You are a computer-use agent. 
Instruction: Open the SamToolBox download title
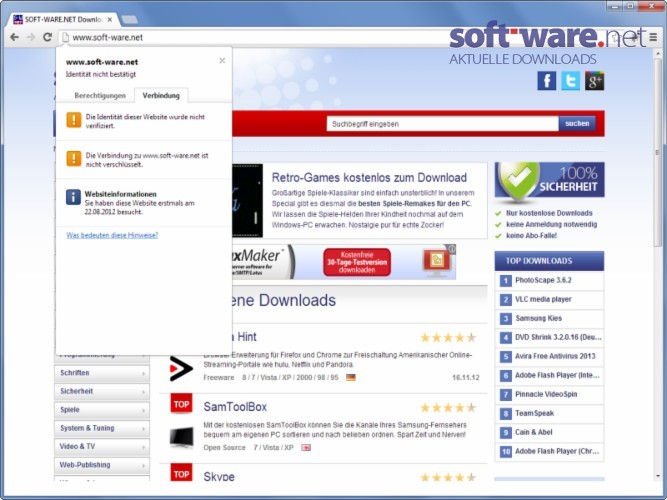point(235,407)
